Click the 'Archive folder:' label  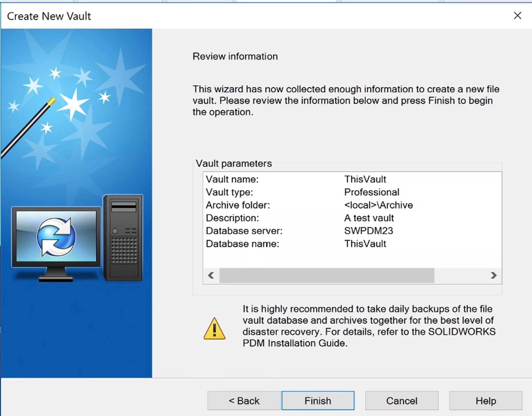click(238, 205)
